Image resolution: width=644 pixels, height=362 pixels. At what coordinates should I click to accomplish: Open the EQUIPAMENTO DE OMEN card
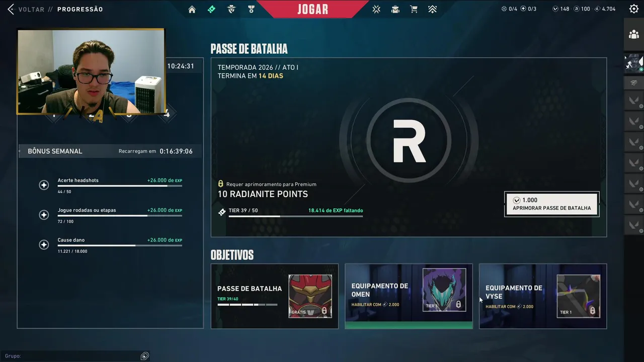coord(409,296)
